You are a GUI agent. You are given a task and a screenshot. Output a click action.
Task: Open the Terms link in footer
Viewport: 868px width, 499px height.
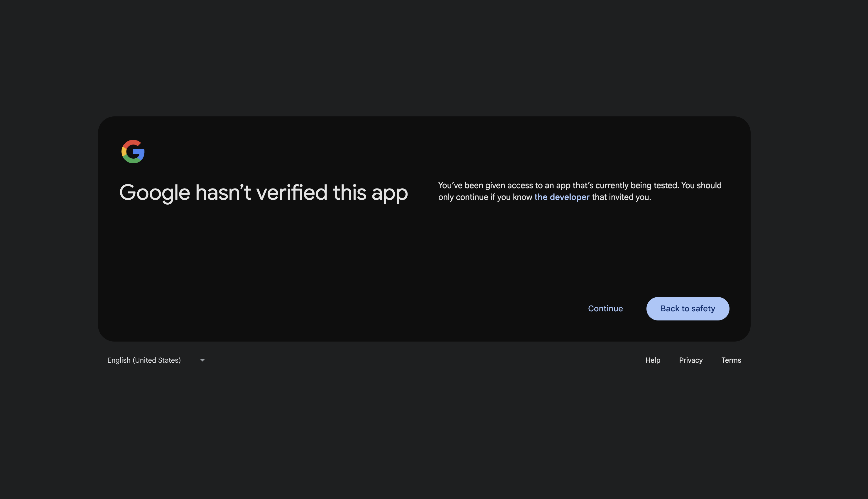(731, 360)
